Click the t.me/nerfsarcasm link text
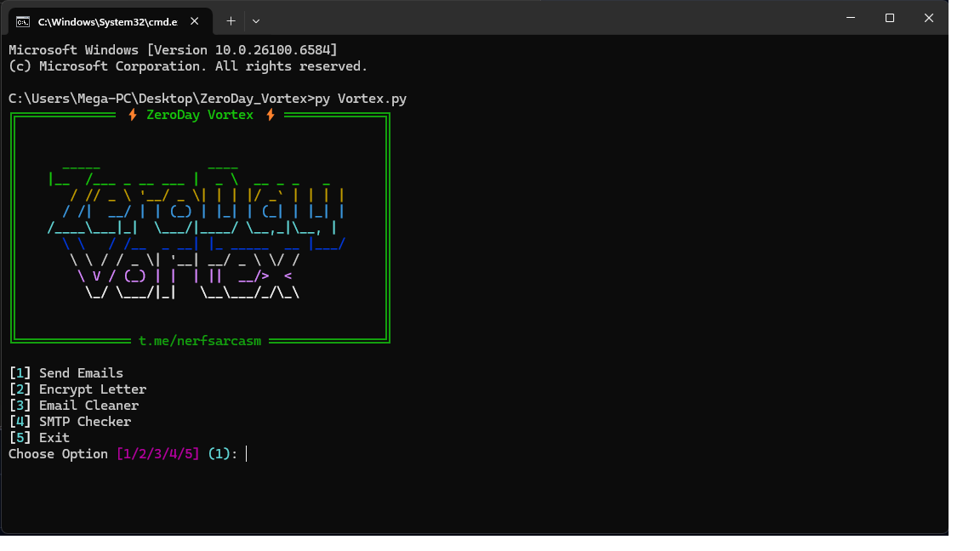 [x=200, y=341]
